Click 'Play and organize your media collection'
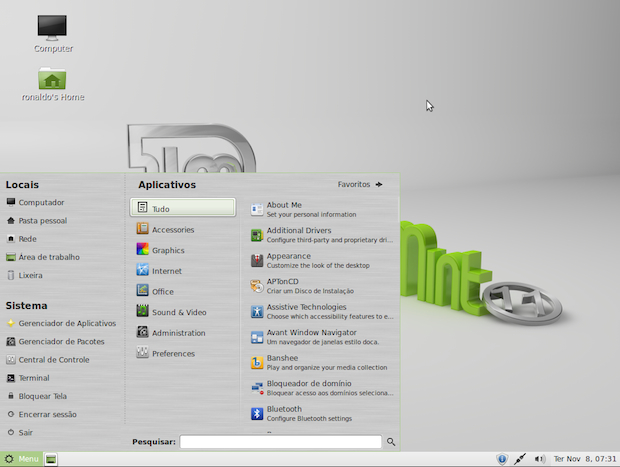 coord(327,367)
